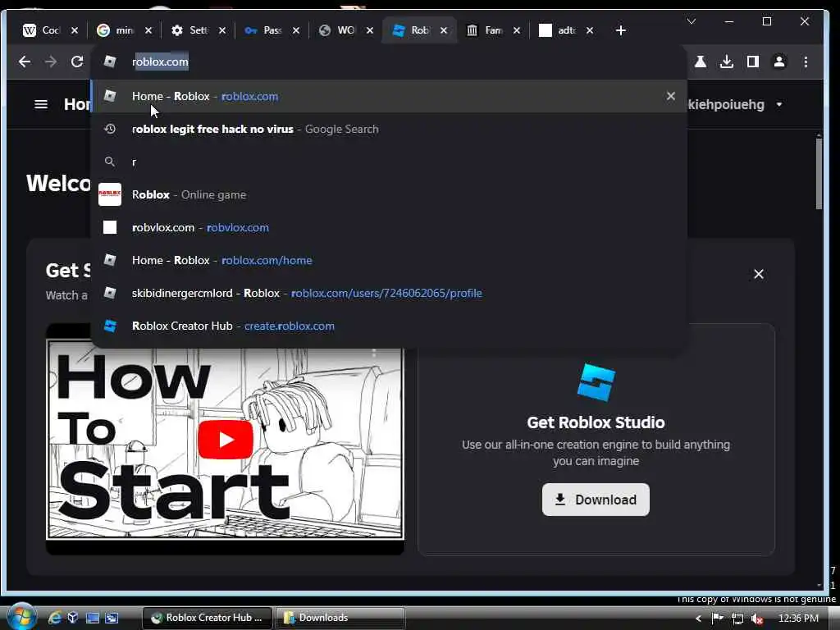This screenshot has height=630, width=840.
Task: Open the skibidinergercmlord profile suggestion
Action: (x=389, y=293)
